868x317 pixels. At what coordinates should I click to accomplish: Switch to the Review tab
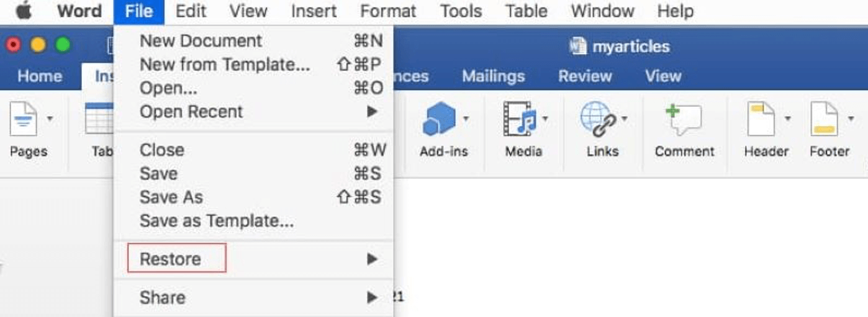pos(585,76)
